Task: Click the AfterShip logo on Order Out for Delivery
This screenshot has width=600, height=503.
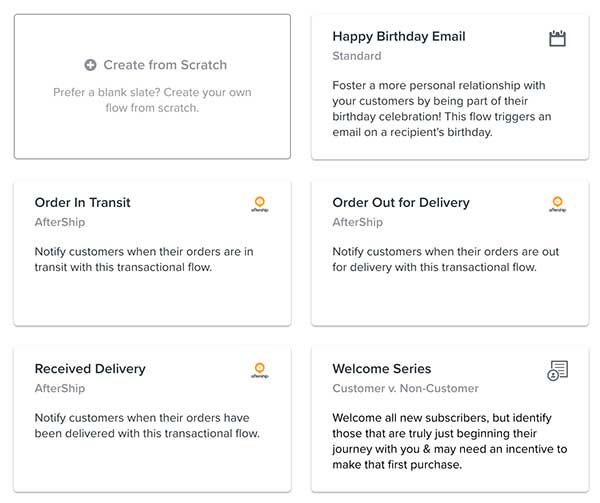Action: (x=558, y=204)
